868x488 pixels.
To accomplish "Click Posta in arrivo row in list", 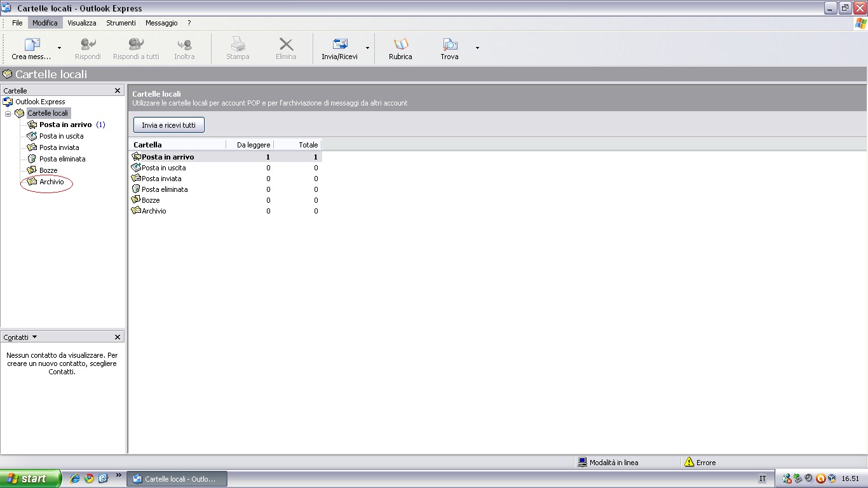I will click(226, 157).
